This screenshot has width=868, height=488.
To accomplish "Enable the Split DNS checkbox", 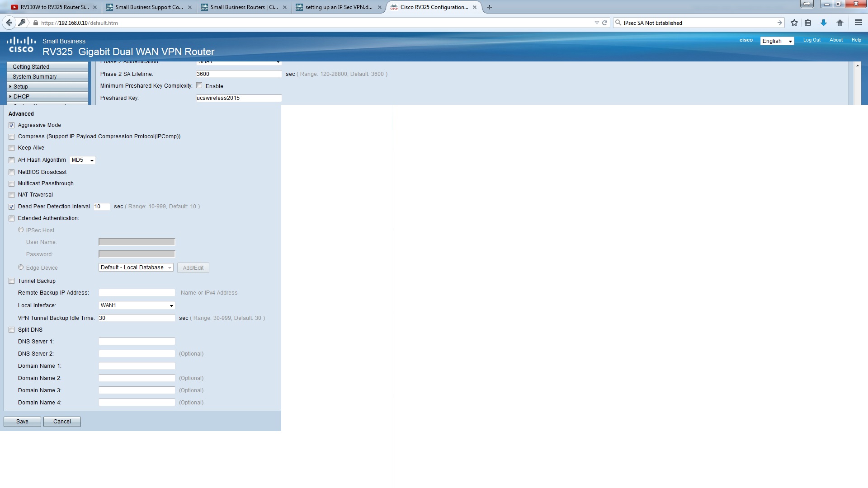I will tap(12, 330).
